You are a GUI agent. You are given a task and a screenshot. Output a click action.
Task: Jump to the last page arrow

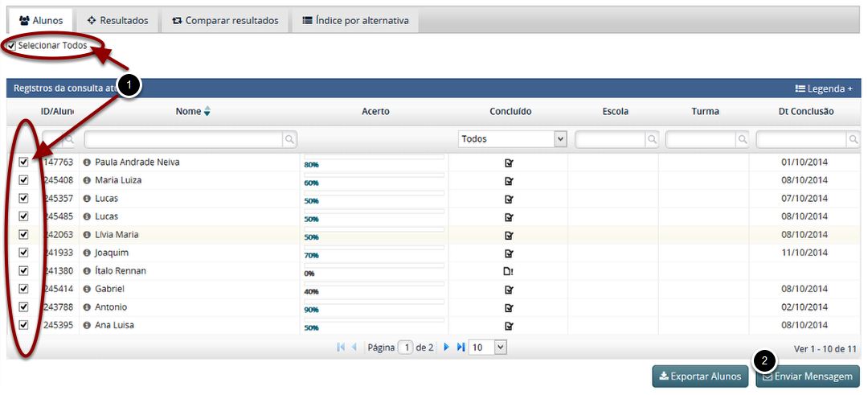[461, 348]
